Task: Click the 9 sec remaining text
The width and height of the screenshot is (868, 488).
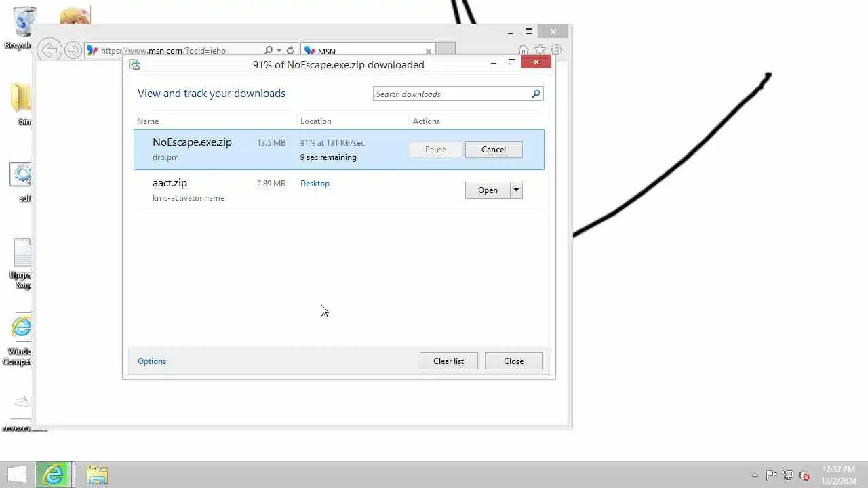Action: point(328,157)
